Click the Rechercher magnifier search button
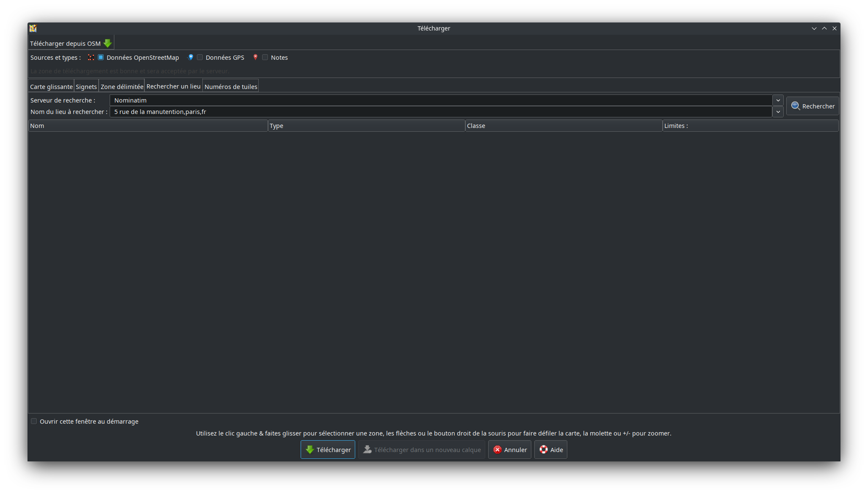Image resolution: width=868 pixels, height=494 pixels. 813,106
